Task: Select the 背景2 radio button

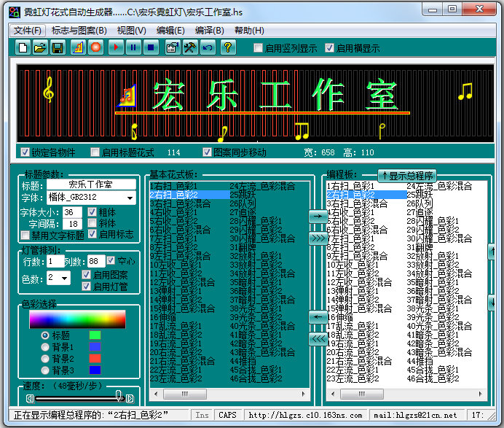Action: click(45, 358)
